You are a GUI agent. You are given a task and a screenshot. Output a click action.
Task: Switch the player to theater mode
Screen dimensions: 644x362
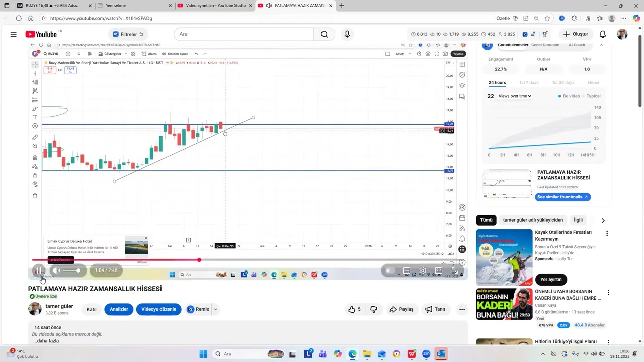pyautogui.click(x=439, y=270)
